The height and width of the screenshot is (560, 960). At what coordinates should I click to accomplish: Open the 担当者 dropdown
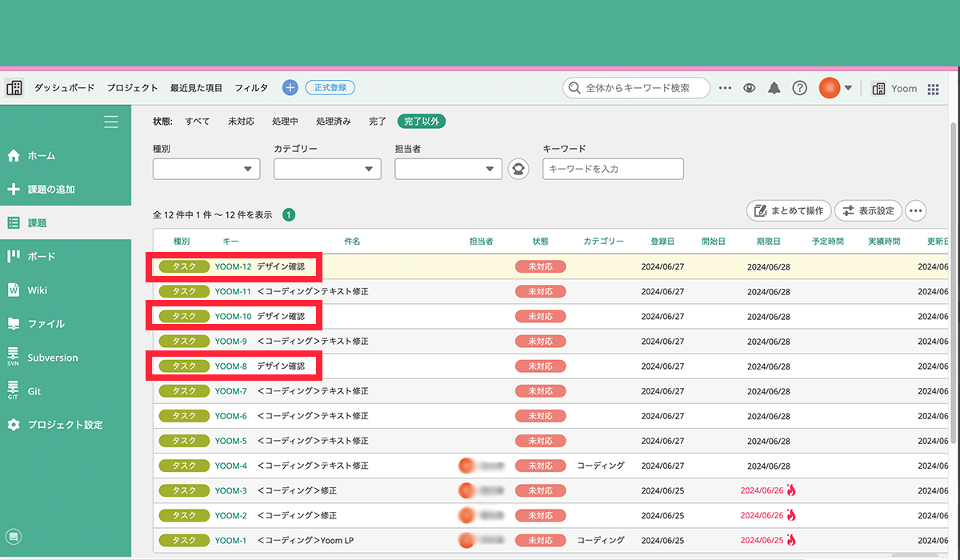pos(448,169)
